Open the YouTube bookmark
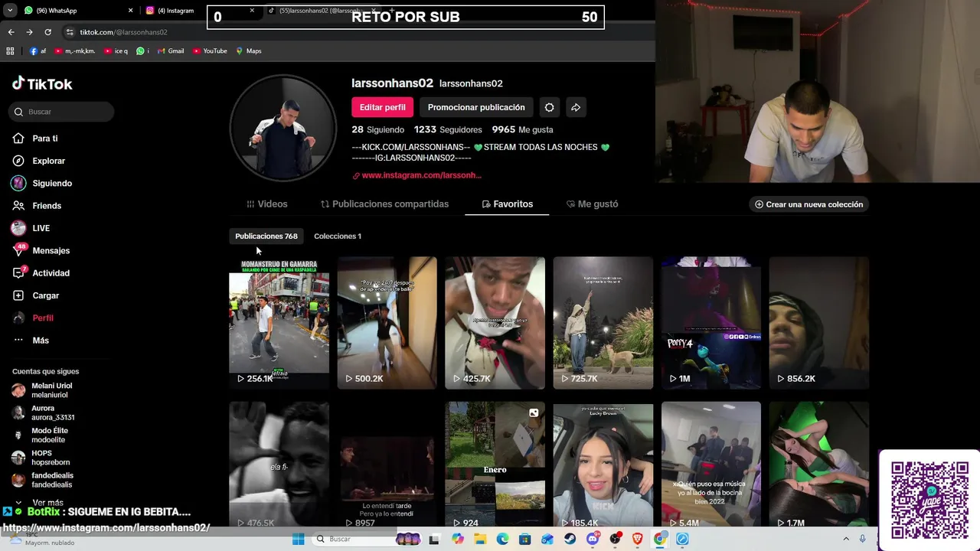 210,51
